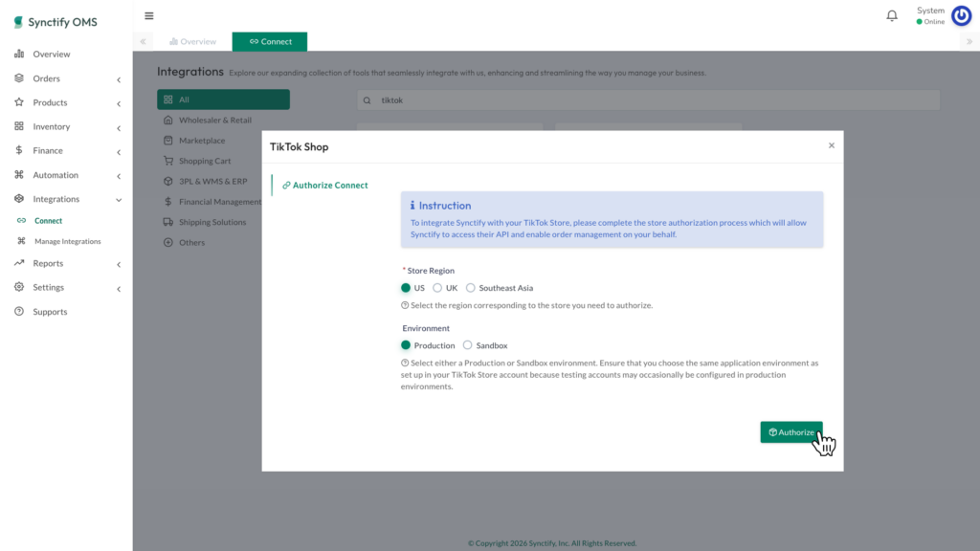The image size is (980, 551).
Task: Click the Connect sidebar link
Action: (x=48, y=221)
